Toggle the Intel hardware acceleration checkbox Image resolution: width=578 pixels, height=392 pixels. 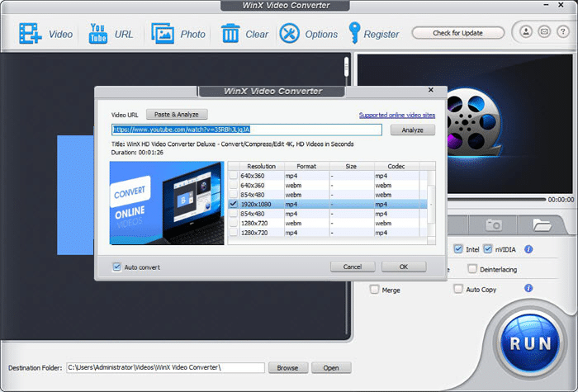(x=457, y=249)
